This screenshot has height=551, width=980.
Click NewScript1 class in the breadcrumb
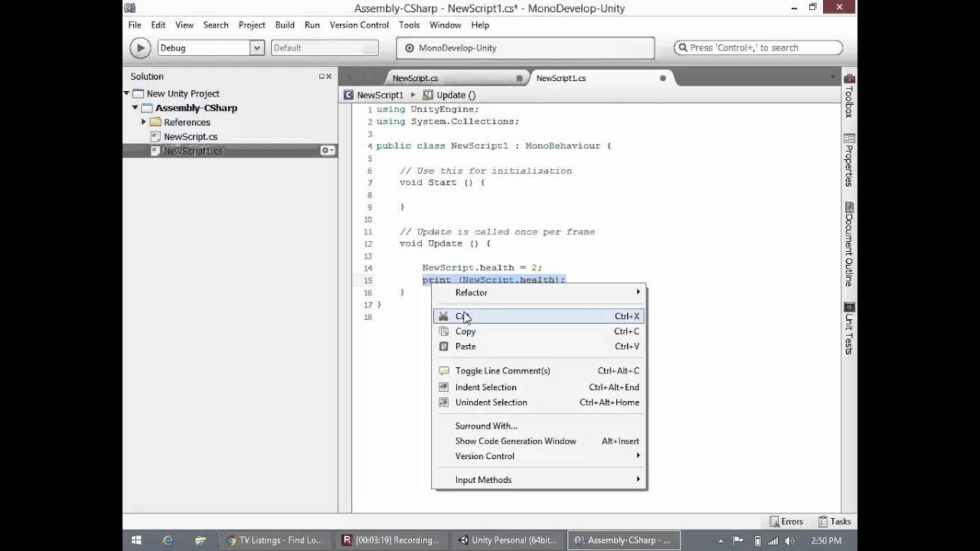click(374, 95)
